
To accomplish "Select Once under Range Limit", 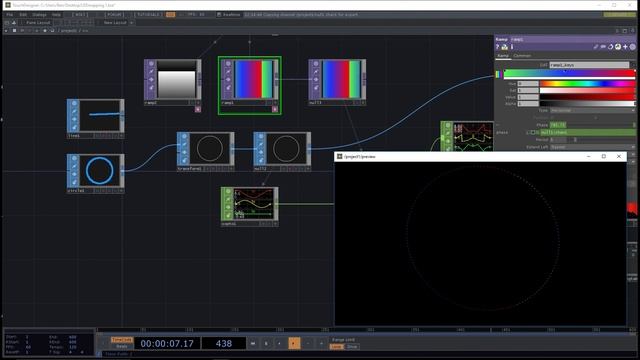I will (x=352, y=347).
